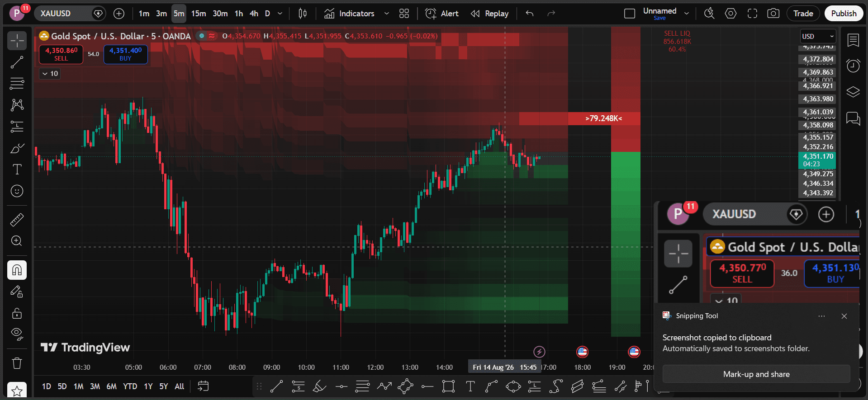This screenshot has width=868, height=400.
Task: Open the watchlist panel
Action: [x=853, y=41]
